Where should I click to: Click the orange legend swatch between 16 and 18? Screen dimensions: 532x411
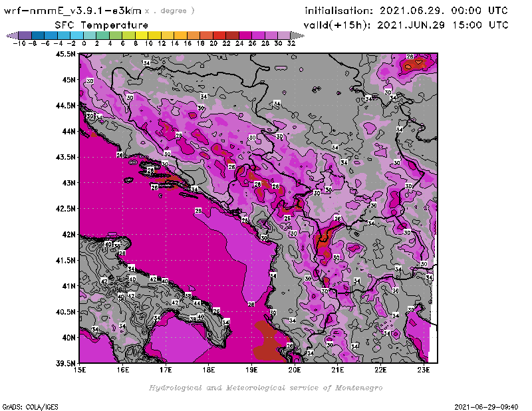pos(194,36)
